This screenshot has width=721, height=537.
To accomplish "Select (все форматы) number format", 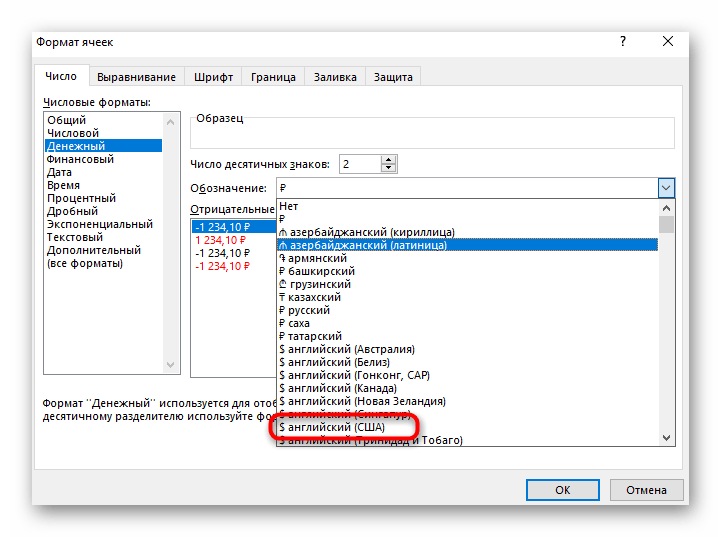I will [x=103, y=263].
